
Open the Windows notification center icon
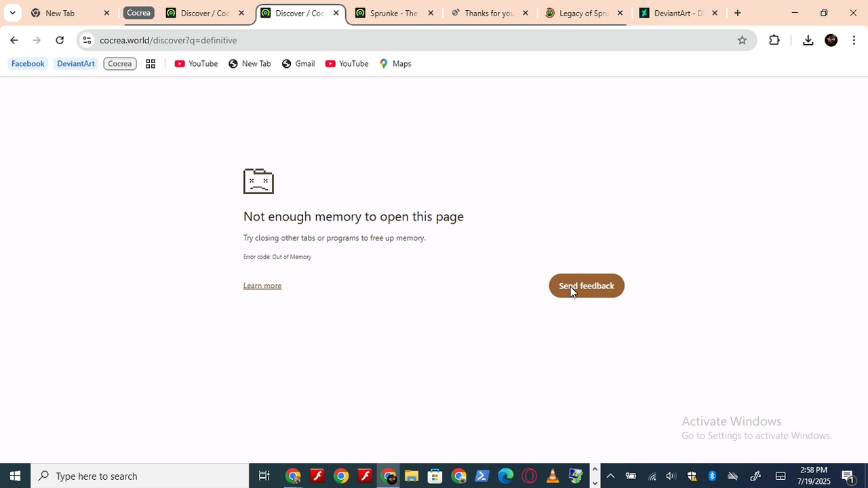(848, 476)
